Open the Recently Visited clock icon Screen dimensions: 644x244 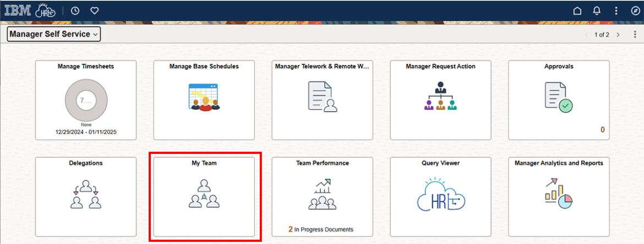[75, 10]
